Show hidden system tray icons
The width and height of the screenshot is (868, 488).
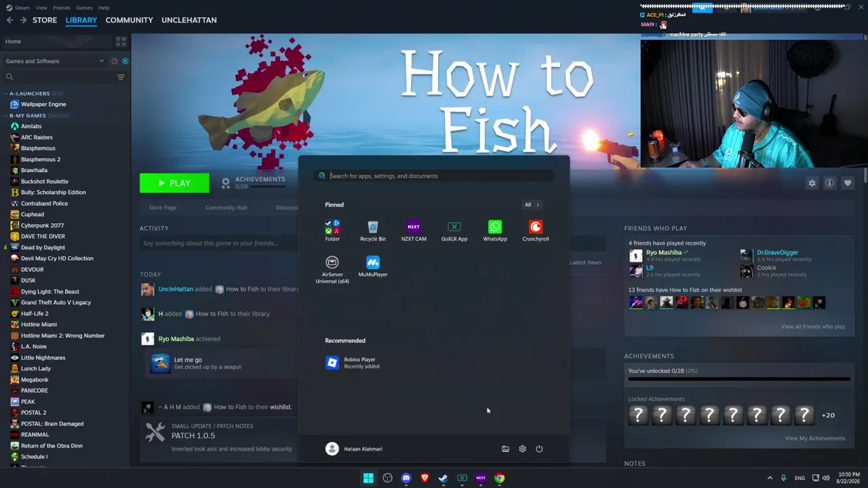pos(770,478)
